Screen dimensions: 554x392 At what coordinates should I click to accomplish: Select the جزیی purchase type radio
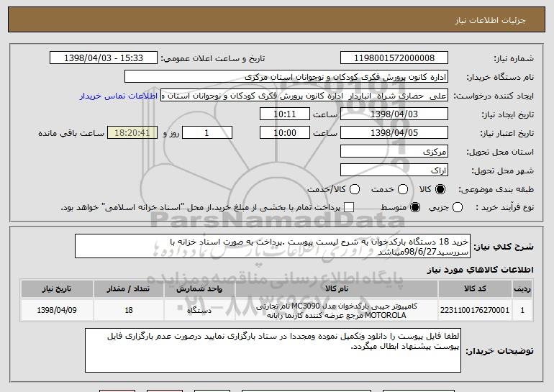[457, 207]
